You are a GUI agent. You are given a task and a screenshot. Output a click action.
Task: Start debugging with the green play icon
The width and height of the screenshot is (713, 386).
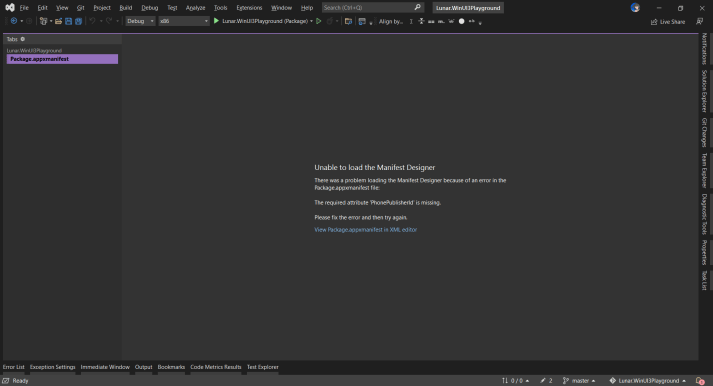pos(216,21)
